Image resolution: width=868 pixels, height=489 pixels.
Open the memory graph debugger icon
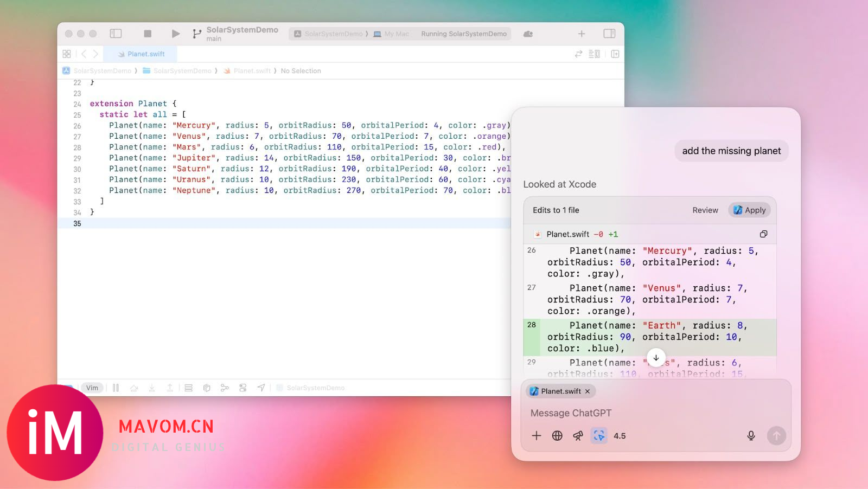coord(207,388)
